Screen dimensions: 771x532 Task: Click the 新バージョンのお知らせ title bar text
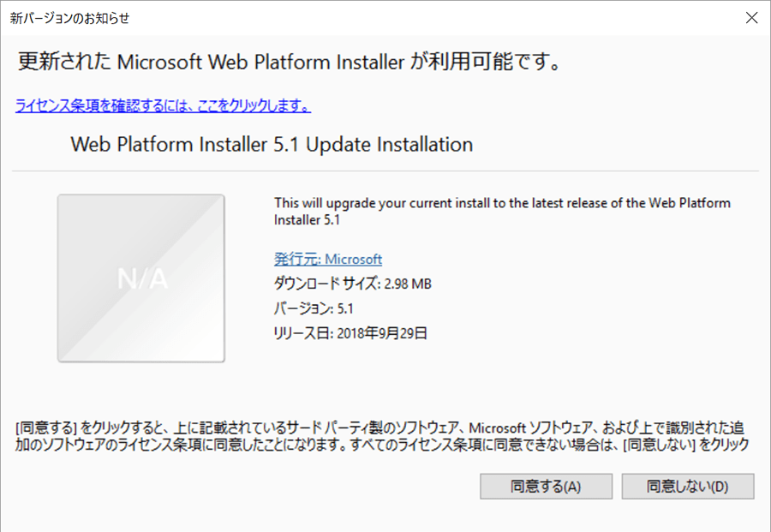pyautogui.click(x=70, y=18)
